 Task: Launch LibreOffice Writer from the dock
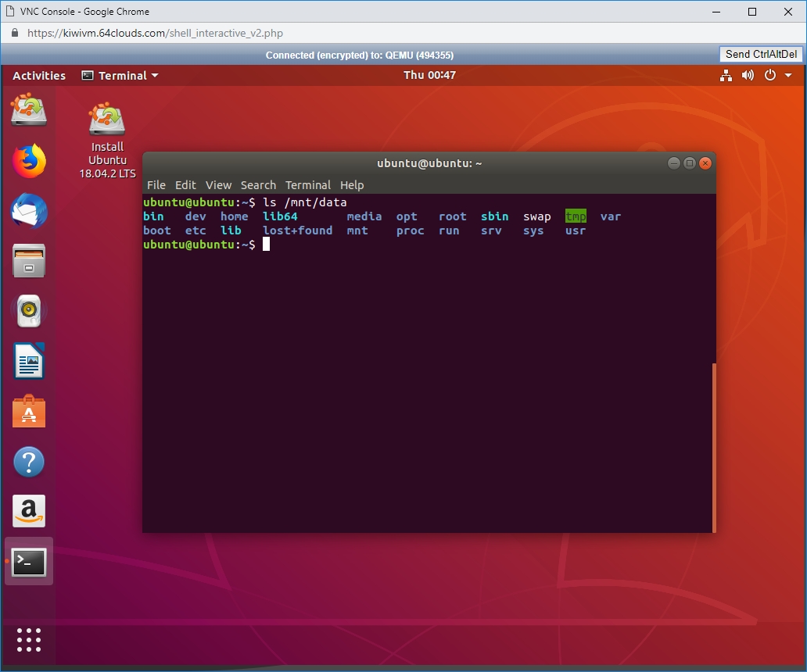coord(29,361)
